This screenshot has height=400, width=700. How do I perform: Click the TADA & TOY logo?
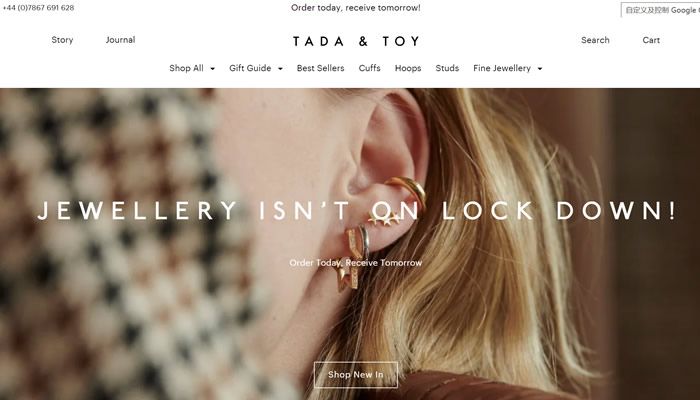pyautogui.click(x=356, y=41)
